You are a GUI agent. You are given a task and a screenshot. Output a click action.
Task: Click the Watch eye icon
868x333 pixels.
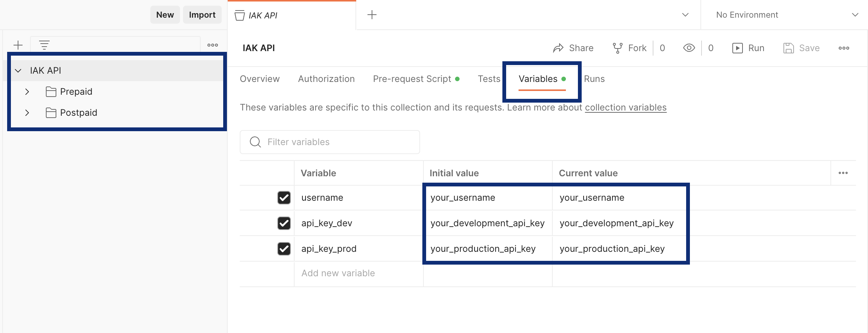(x=689, y=48)
